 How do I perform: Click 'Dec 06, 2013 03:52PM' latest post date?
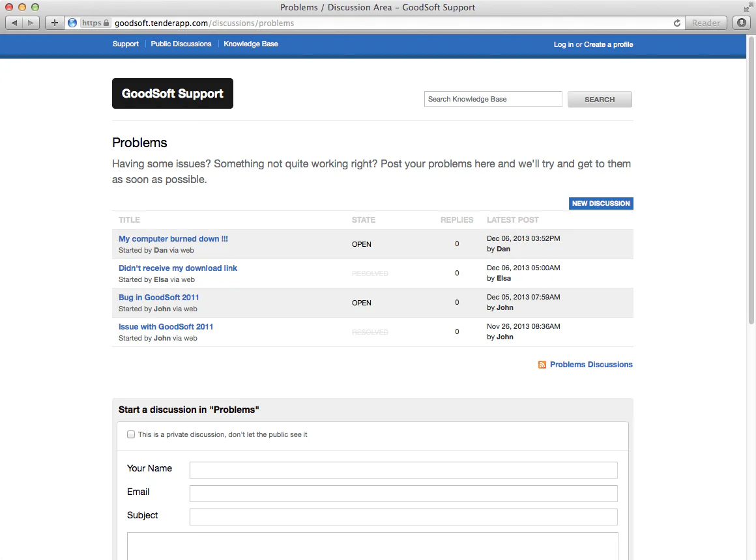coord(523,238)
